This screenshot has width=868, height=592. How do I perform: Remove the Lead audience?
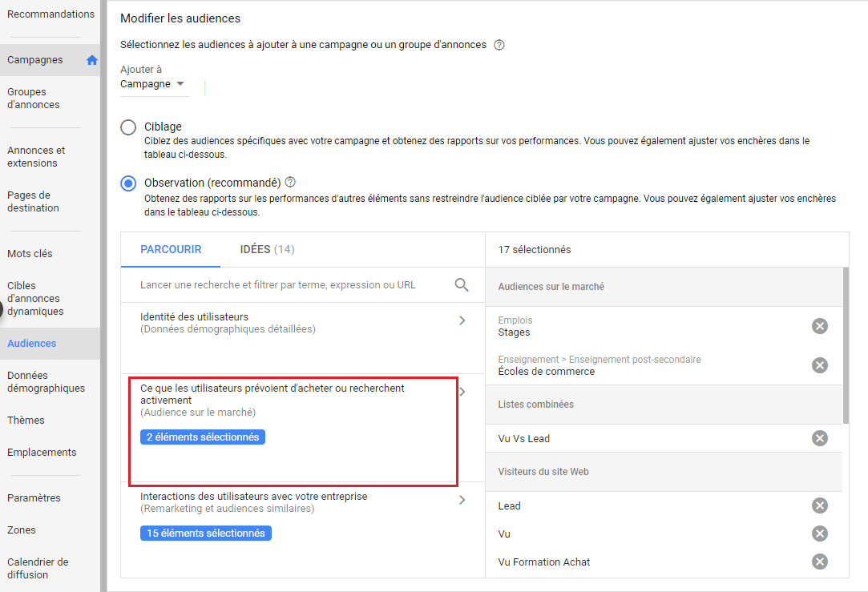(819, 505)
